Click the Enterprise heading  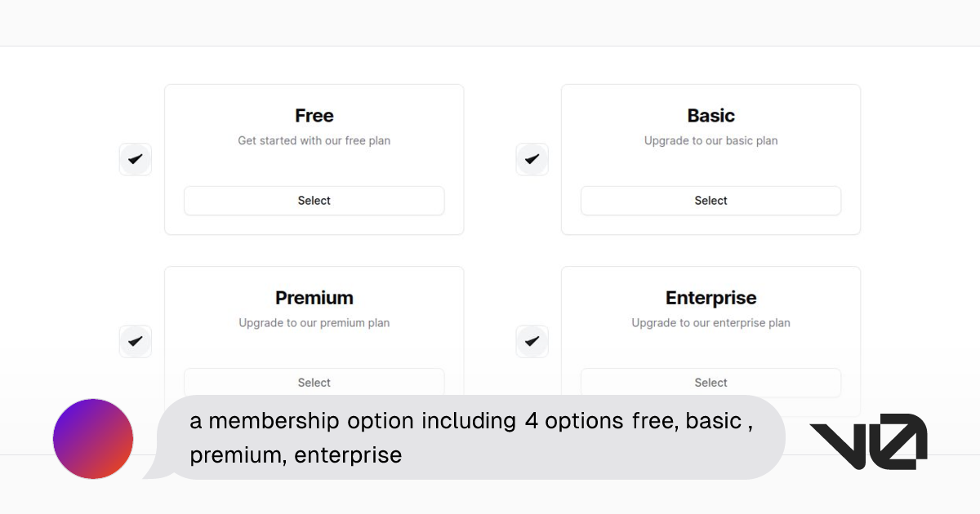tap(710, 298)
